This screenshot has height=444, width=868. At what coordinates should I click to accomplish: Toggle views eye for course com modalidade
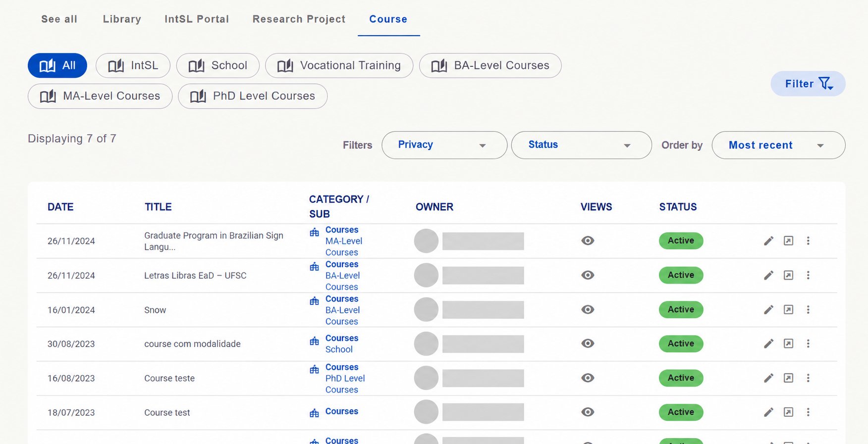click(x=588, y=344)
